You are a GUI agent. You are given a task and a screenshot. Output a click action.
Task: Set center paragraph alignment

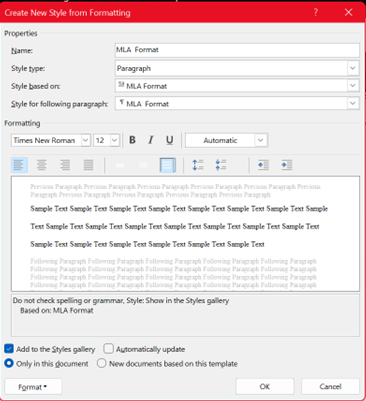pos(42,165)
